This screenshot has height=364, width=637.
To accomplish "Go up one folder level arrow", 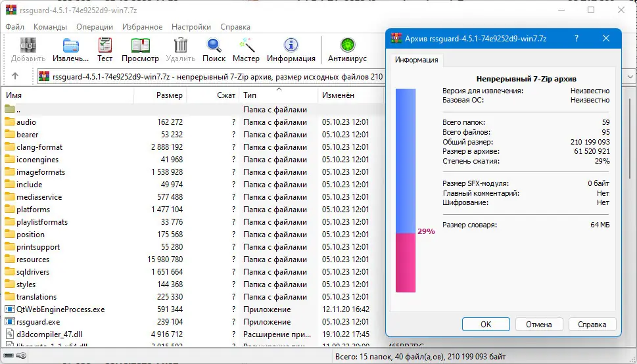I will [x=15, y=76].
